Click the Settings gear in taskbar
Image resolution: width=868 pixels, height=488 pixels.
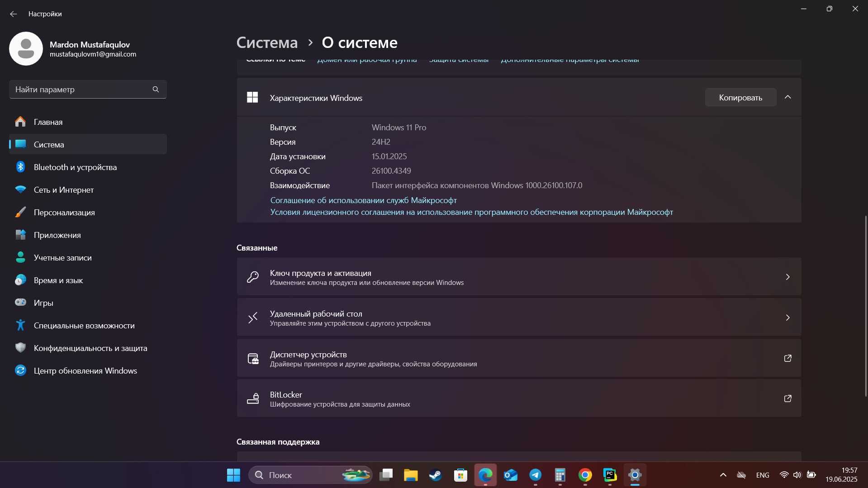(635, 475)
